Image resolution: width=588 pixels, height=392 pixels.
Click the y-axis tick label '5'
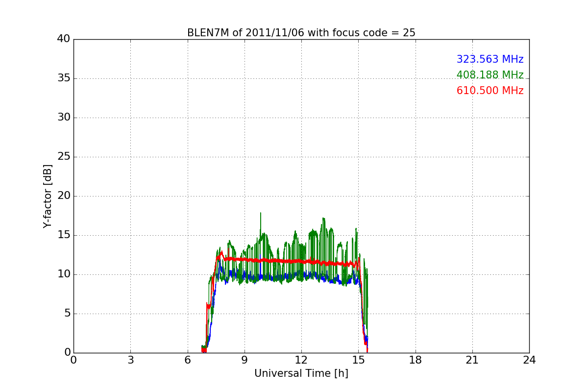click(x=67, y=314)
